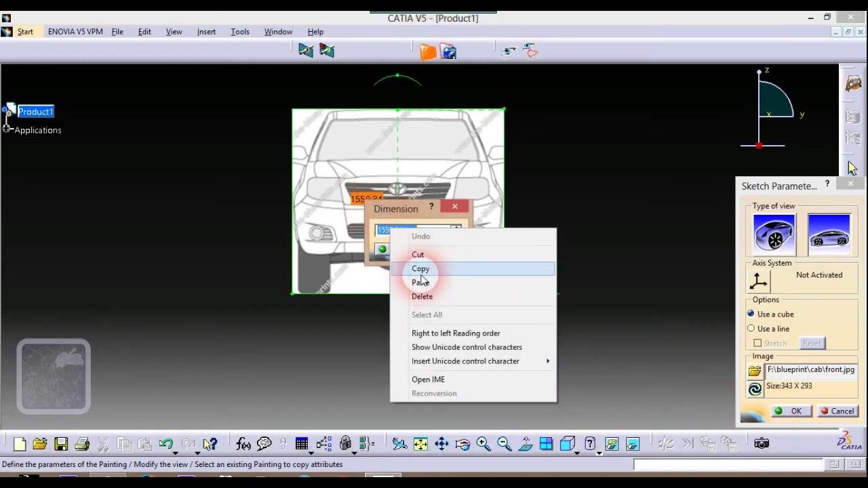Viewport: 868px width, 488px height.
Task: Choose Right to left Reading order
Action: coord(473,333)
